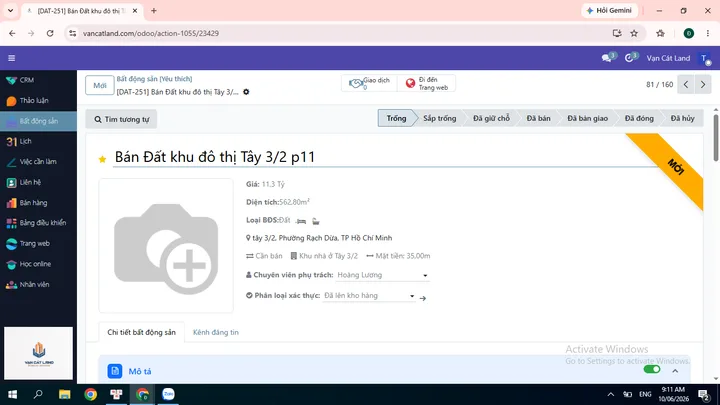Screen dimensions: 720x405
Task: Set status to Trống
Action: coord(396,118)
